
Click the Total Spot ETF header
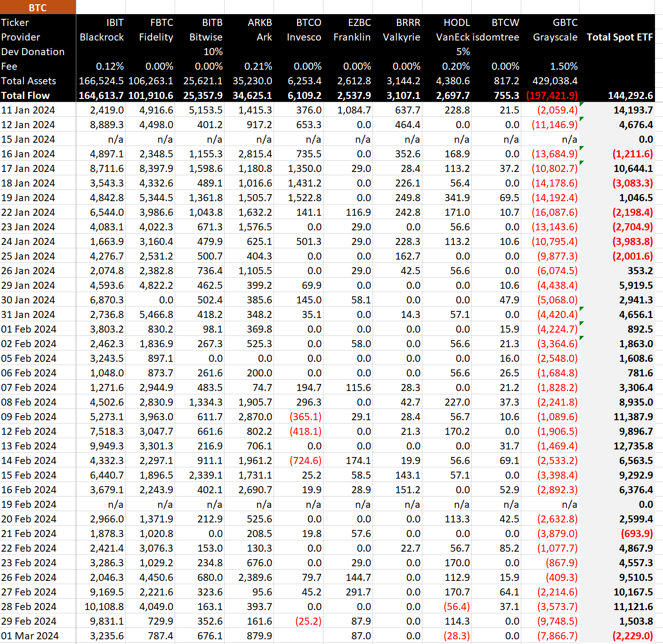click(619, 37)
